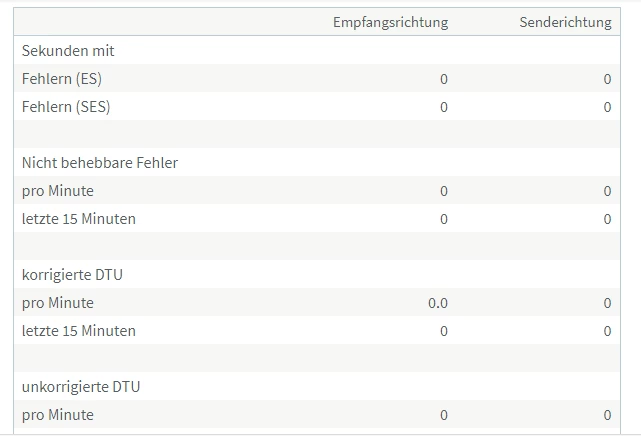This screenshot has height=436, width=641.
Task: Select Empfangsrichtung value for Fehlern (ES)
Action: (444, 79)
